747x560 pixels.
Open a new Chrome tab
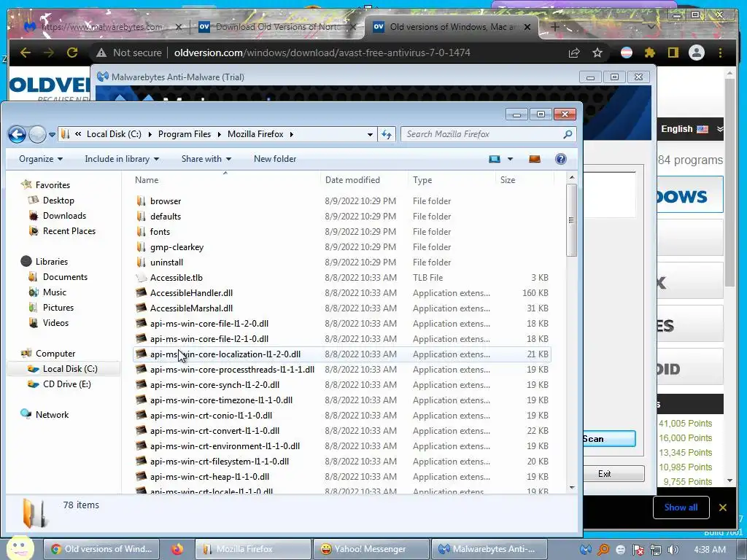[554, 27]
